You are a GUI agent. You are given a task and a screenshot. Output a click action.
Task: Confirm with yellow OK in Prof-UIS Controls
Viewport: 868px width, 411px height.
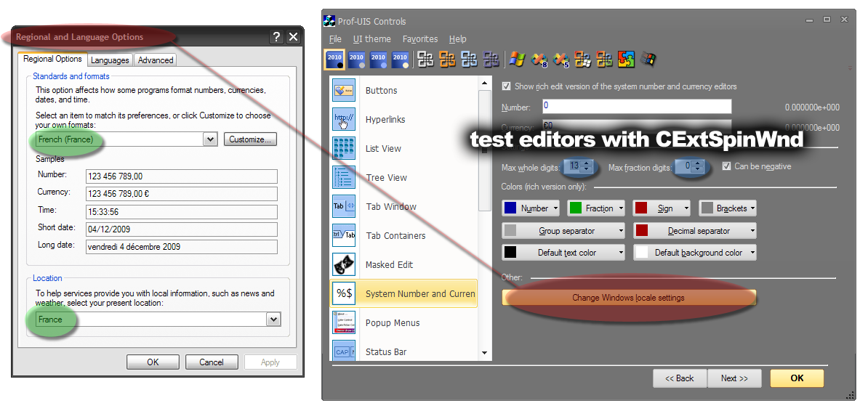pyautogui.click(x=797, y=378)
